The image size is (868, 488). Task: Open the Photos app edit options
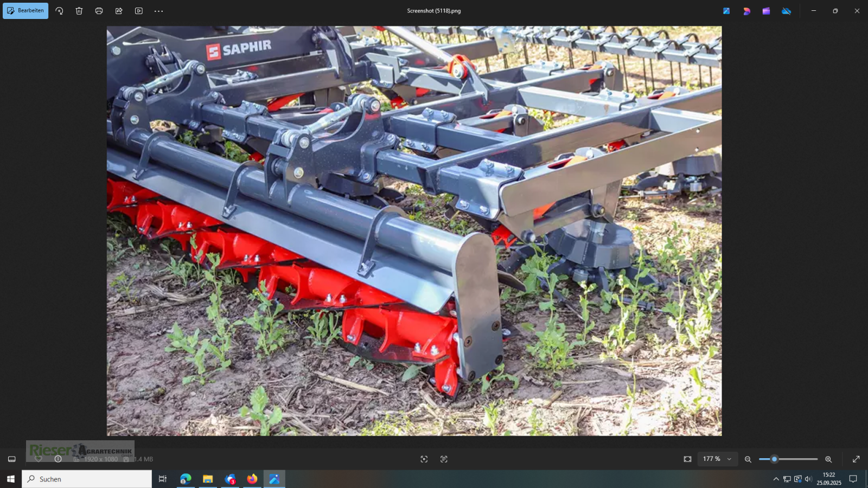tap(725, 10)
